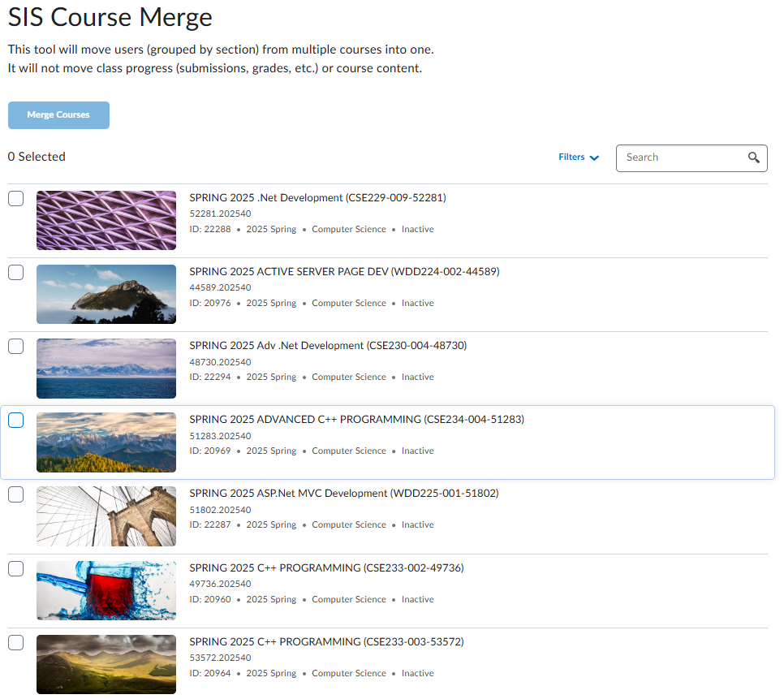The image size is (784, 699).
Task: Open the SPRING 2025 ADVANCED C++ PROGRAMMING title
Action: click(x=356, y=420)
